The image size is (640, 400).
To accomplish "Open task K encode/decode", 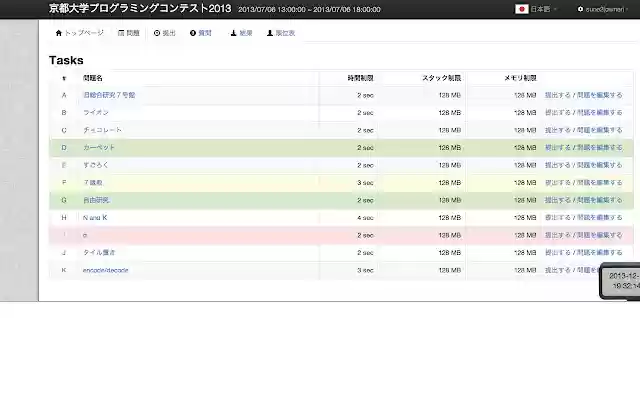I will [x=105, y=270].
